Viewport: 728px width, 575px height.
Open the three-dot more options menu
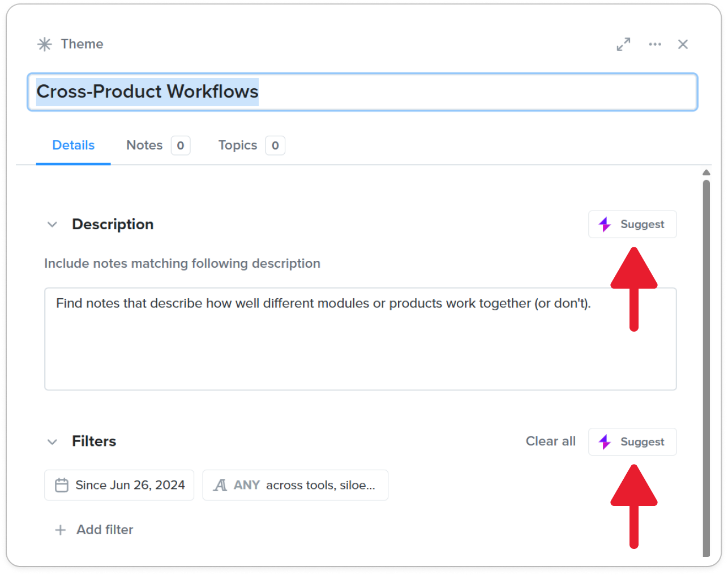coord(655,44)
